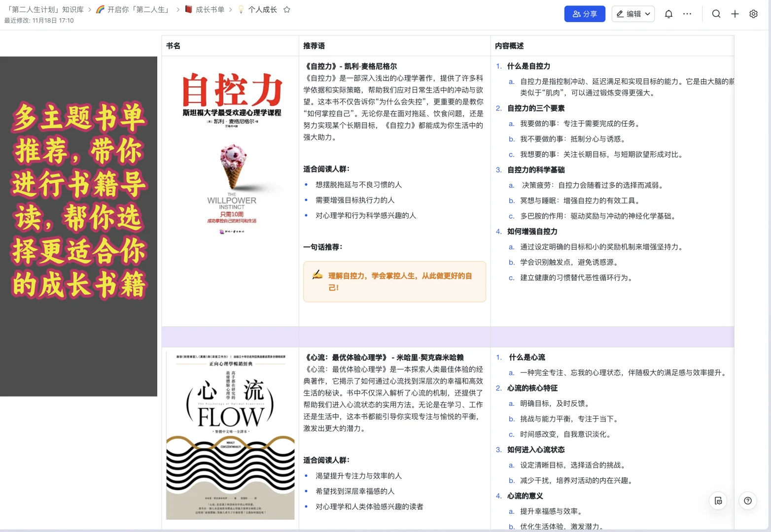This screenshot has height=532, width=771.
Task: Click the 个人成长 page title breadcrumb
Action: click(x=262, y=9)
